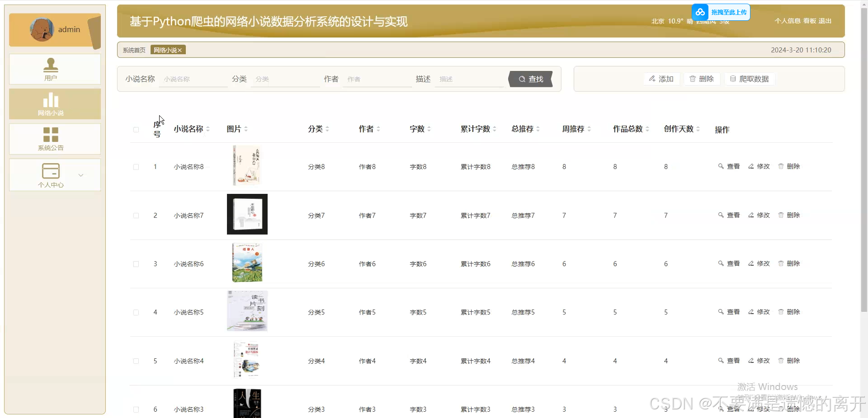Click 删除 for 小说名称7
Image resolution: width=868 pixels, height=418 pixels.
789,215
